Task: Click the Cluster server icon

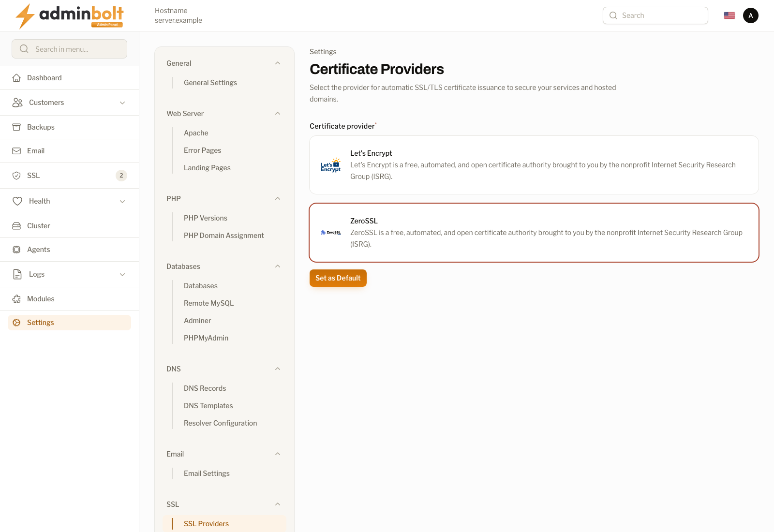Action: [x=16, y=226]
